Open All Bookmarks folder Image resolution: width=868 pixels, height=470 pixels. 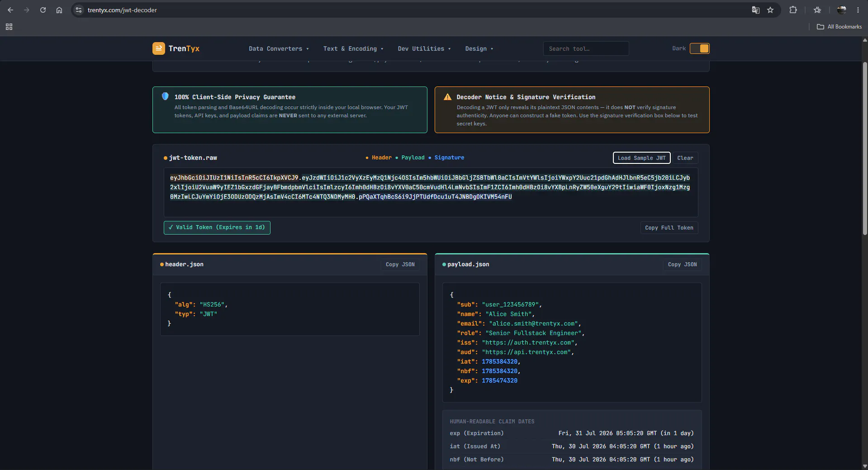point(840,27)
